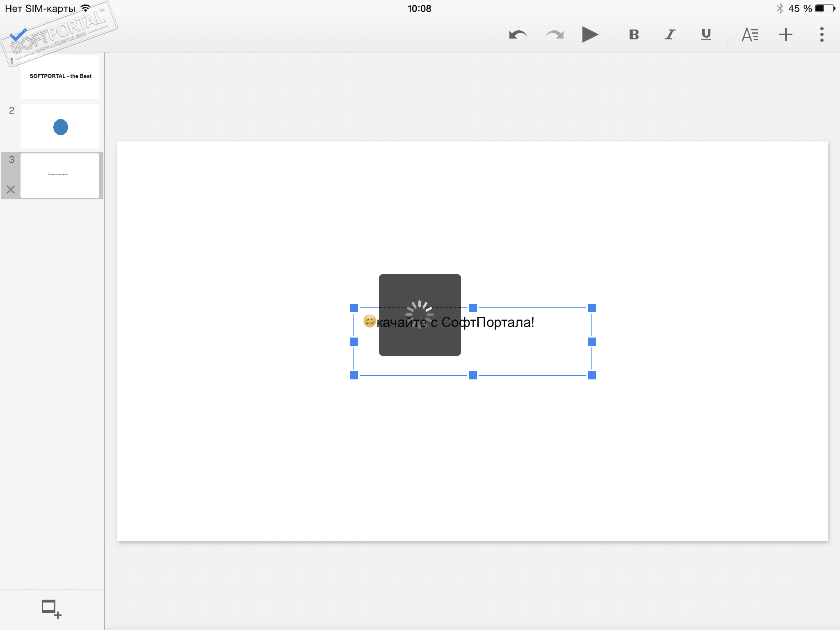Click the emoji in the text box
This screenshot has width=840, height=630.
[x=370, y=321]
